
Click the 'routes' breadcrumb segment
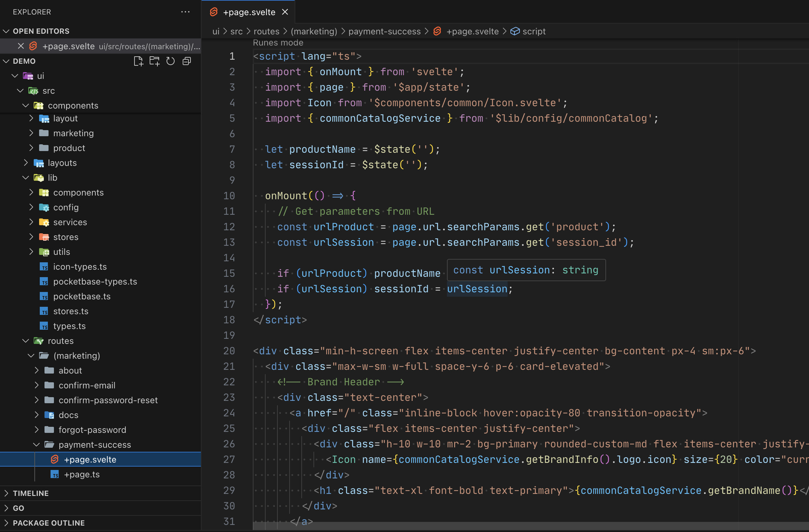[266, 31]
